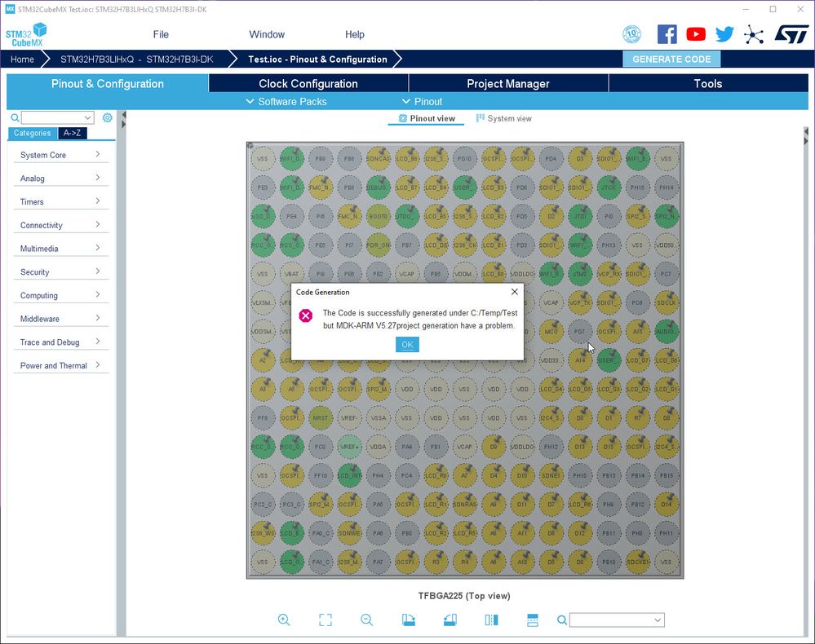Image resolution: width=815 pixels, height=644 pixels.
Task: Open Pinout dropdown menu
Action: 422,101
